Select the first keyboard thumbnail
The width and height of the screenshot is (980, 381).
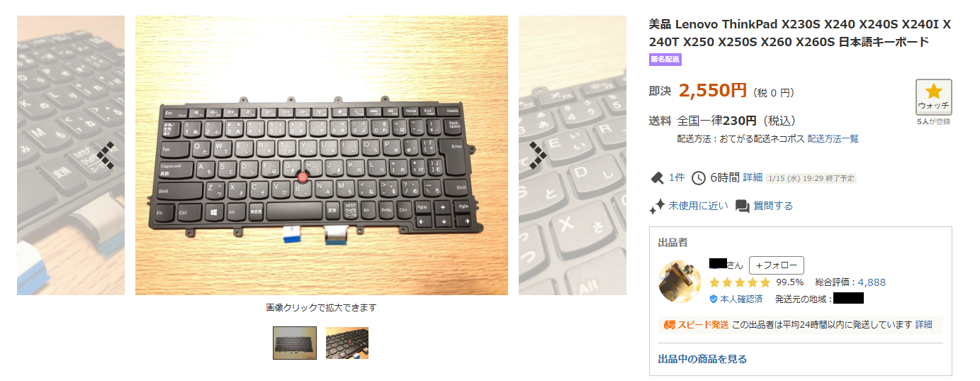295,343
